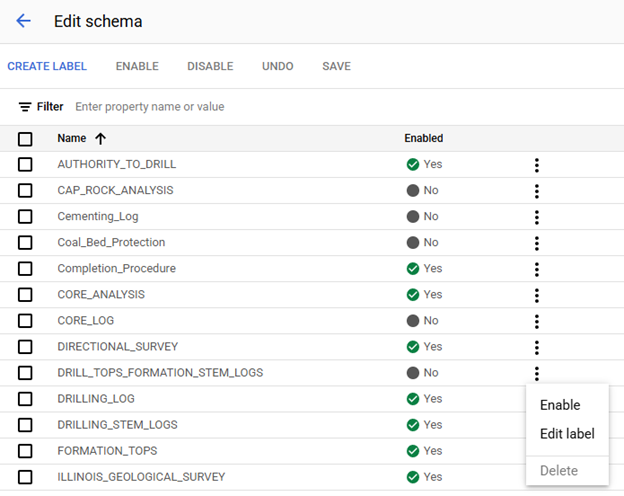Image resolution: width=624 pixels, height=496 pixels.
Task: Expand the Coal_Bed_Protection row actions menu
Action: coord(537,243)
